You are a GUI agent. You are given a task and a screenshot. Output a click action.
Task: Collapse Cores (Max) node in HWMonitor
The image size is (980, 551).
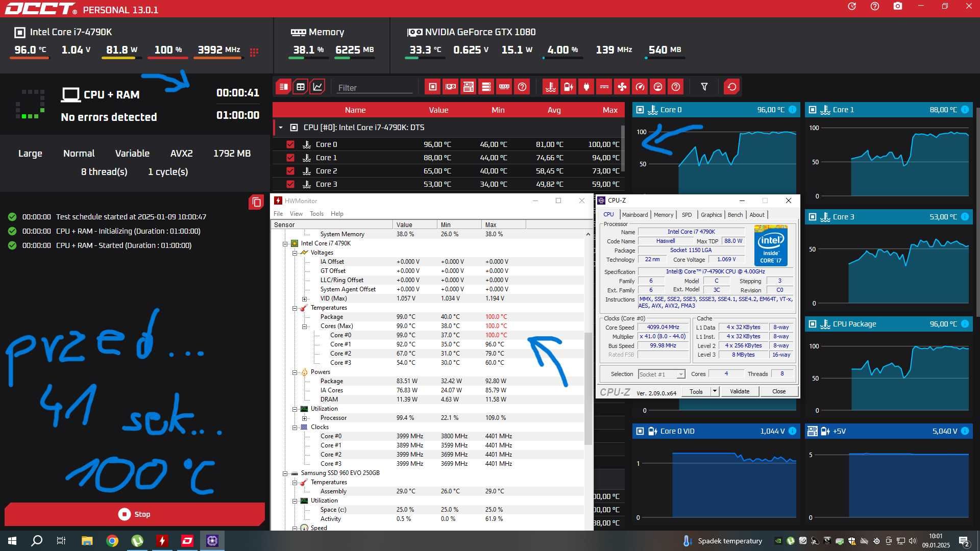304,327
